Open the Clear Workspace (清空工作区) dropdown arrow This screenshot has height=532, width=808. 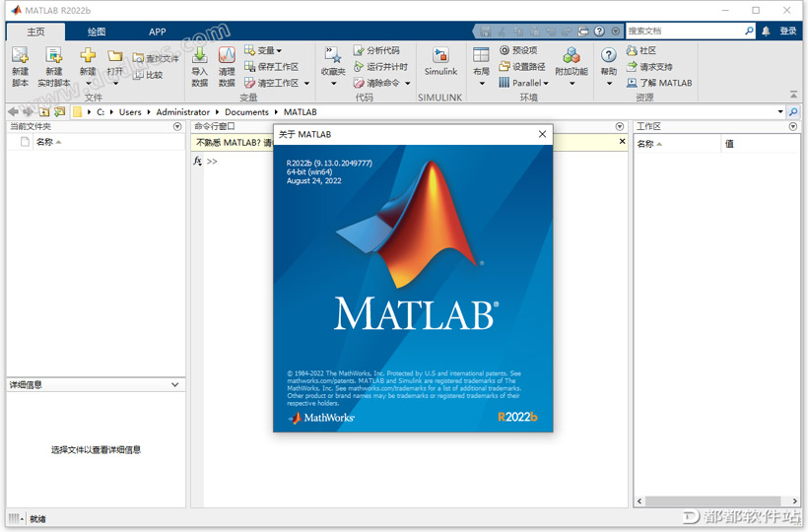pos(306,83)
